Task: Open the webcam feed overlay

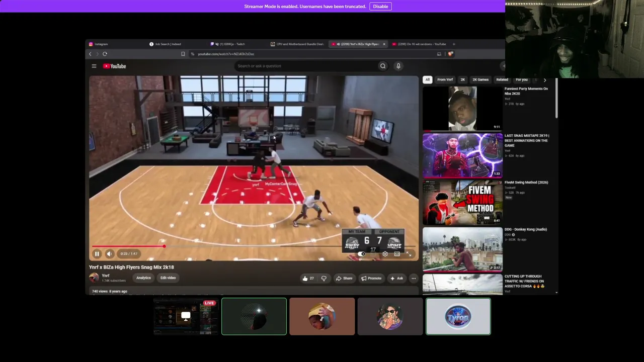Action: 575,40
